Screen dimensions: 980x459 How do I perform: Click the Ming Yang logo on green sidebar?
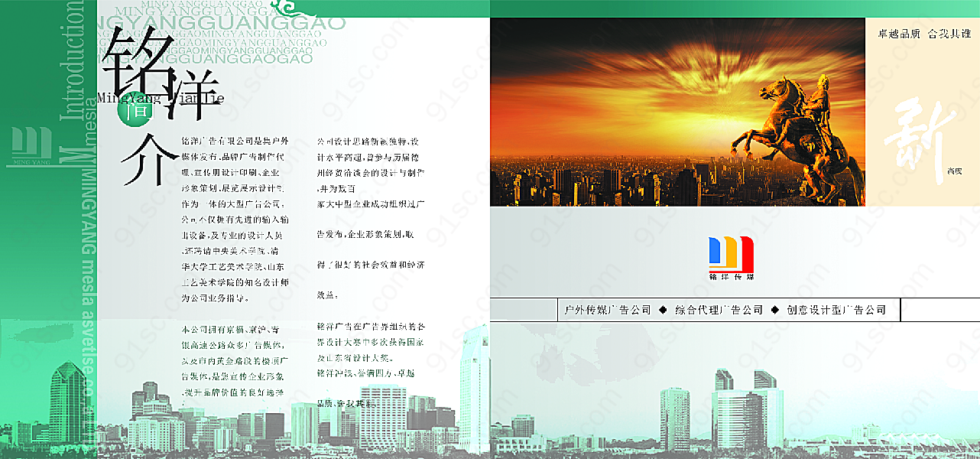[x=30, y=148]
